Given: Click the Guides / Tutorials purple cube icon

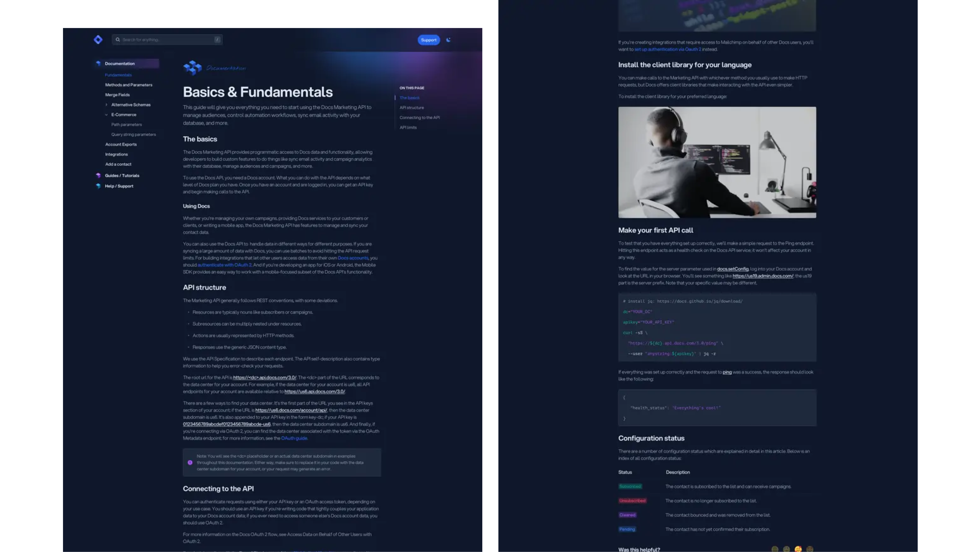Looking at the screenshot, I should 98,175.
